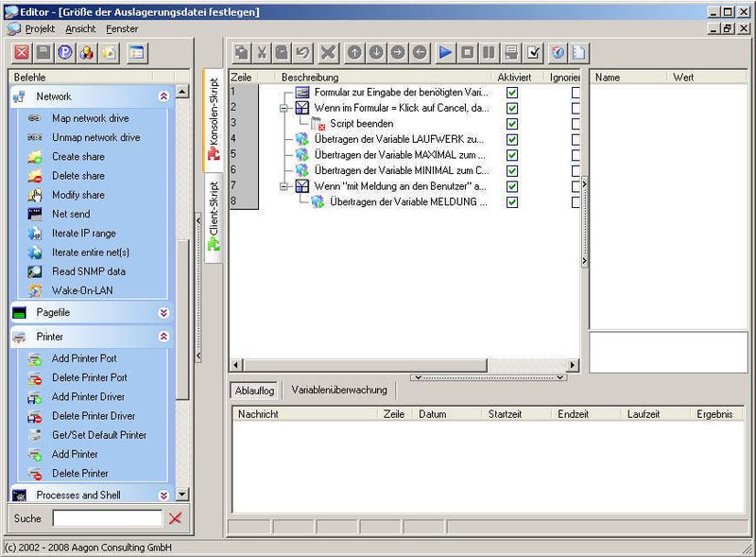
Task: Clear search with red X button
Action: (x=175, y=518)
